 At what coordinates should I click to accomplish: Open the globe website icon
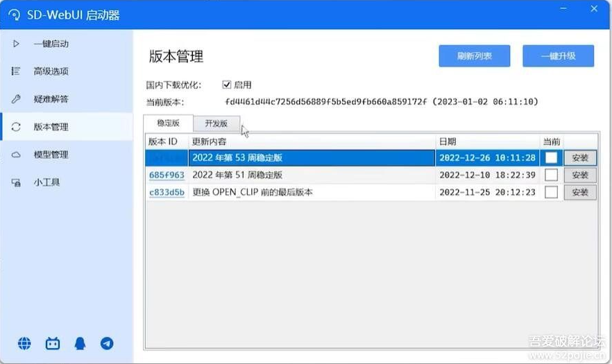24,343
